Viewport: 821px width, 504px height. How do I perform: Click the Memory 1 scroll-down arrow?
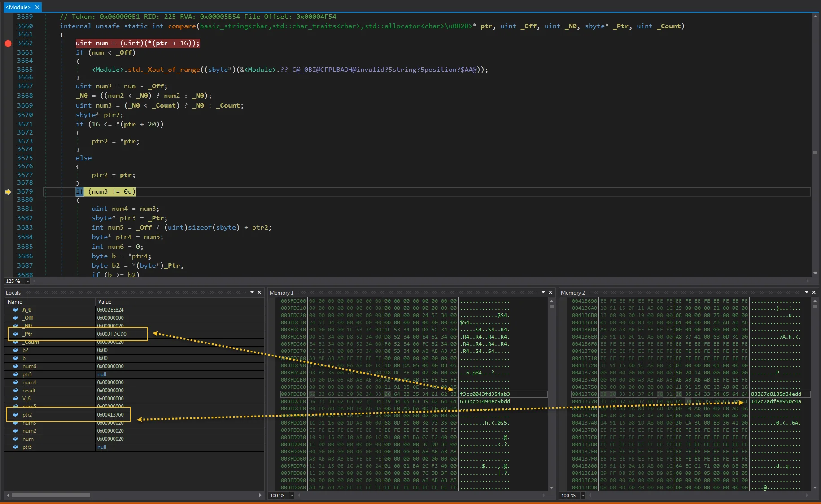point(551,487)
